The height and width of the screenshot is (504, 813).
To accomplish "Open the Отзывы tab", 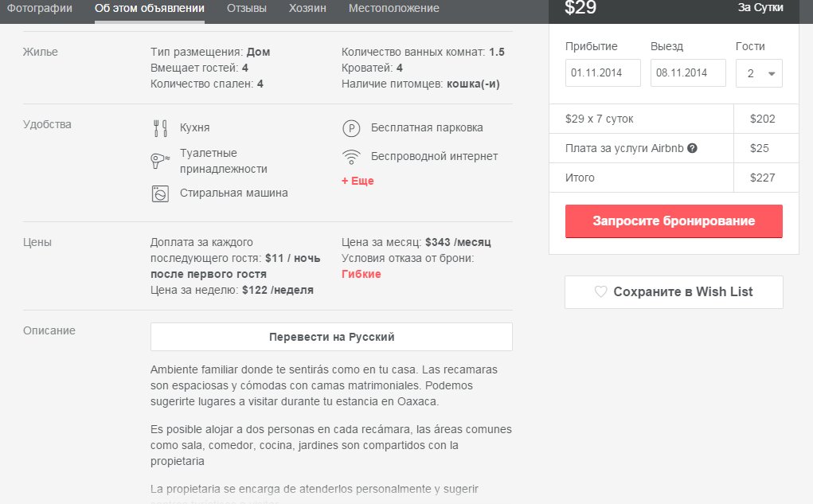I will tap(247, 9).
